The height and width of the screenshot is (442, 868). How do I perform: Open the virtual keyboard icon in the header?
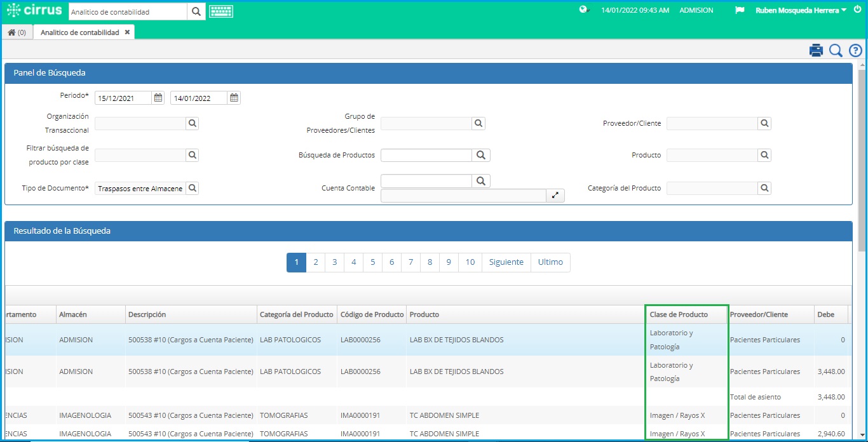point(220,11)
